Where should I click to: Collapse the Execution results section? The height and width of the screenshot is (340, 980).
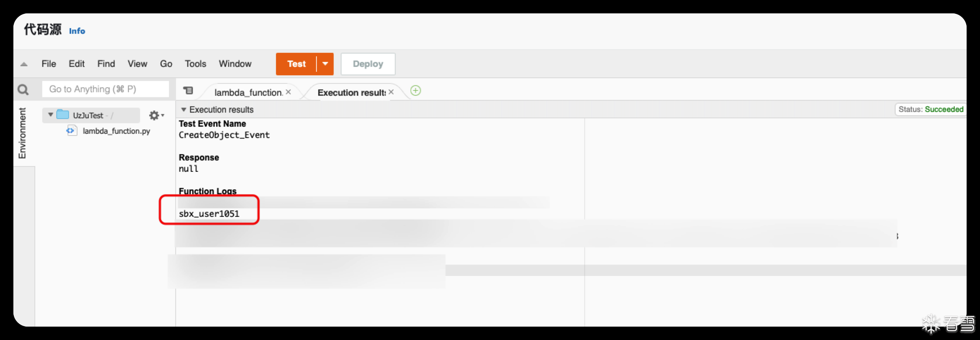point(184,109)
